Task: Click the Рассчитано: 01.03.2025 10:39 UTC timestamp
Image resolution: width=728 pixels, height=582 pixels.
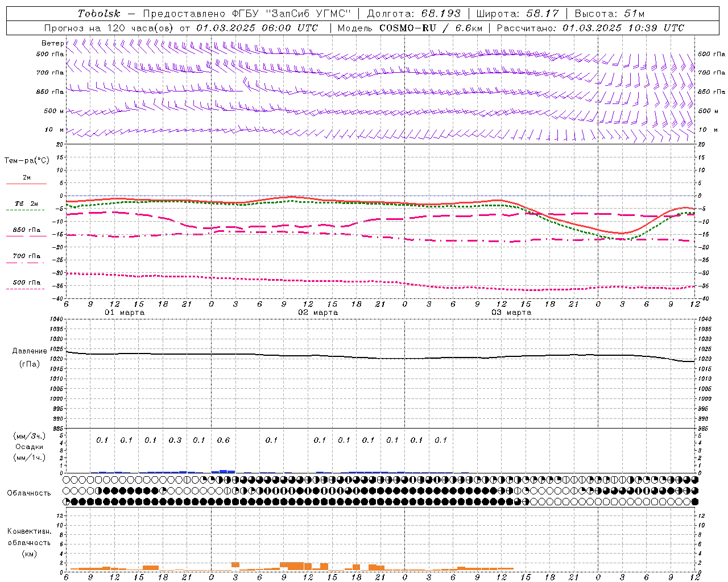Action: coord(590,28)
